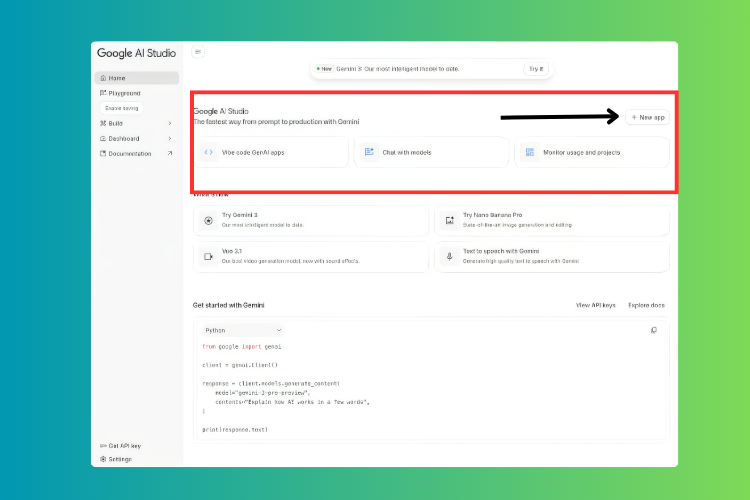Click the New badge on the banner
The image size is (750, 500).
(324, 69)
